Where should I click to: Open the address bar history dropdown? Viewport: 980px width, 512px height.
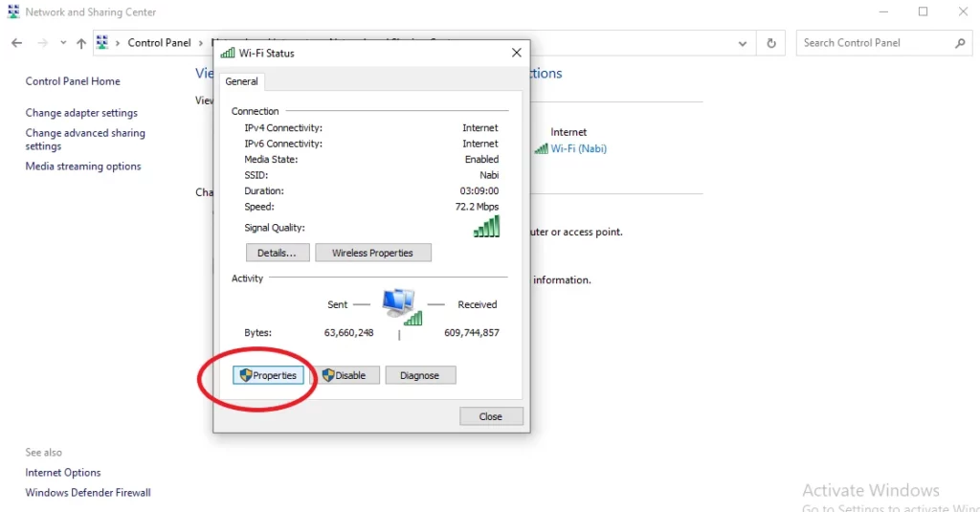coord(742,43)
